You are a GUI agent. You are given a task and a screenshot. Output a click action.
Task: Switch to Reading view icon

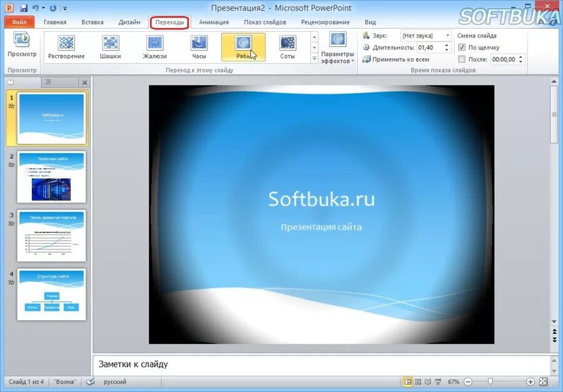428,382
